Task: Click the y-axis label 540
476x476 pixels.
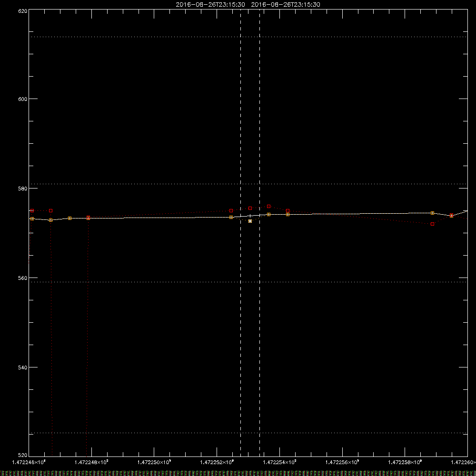Action: [23, 367]
